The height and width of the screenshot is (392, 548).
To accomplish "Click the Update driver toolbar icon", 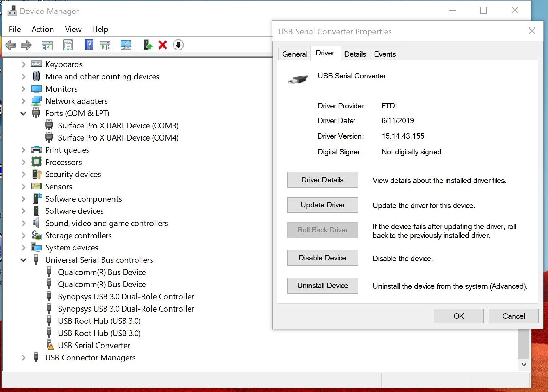I will [x=147, y=45].
